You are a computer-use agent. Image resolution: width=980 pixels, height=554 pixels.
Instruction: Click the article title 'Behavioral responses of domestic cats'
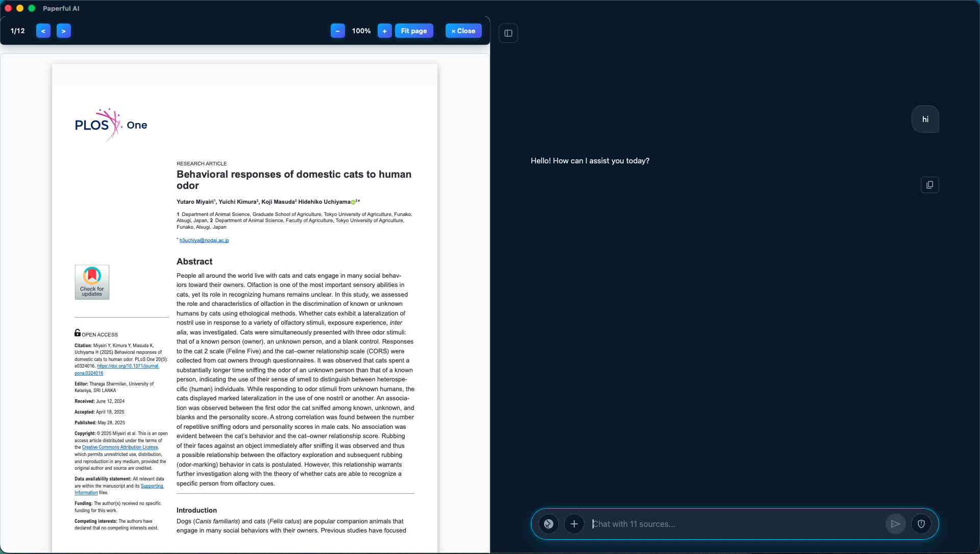(294, 180)
